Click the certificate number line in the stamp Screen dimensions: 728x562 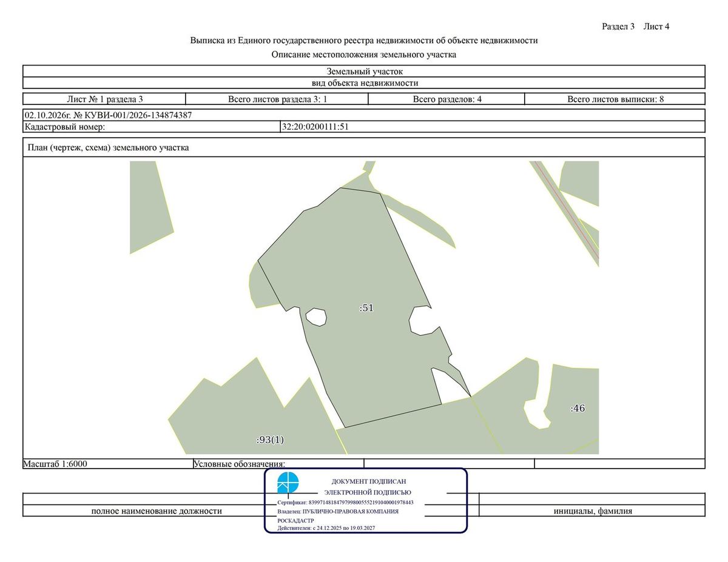345,503
